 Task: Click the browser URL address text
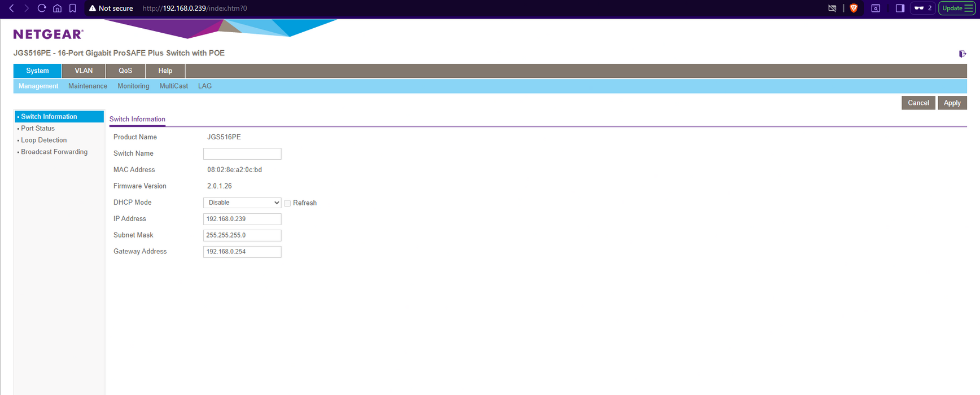click(x=195, y=8)
